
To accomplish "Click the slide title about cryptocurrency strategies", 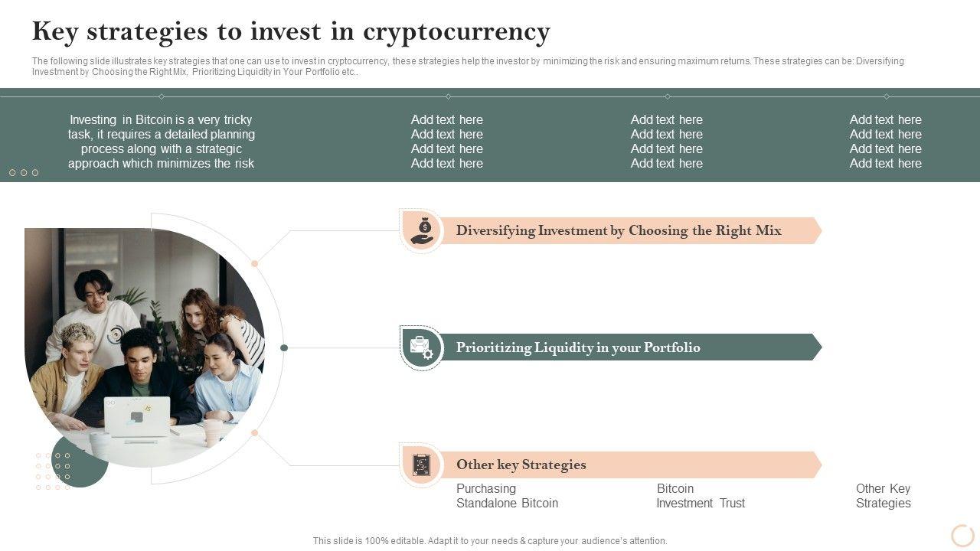I will point(291,32).
